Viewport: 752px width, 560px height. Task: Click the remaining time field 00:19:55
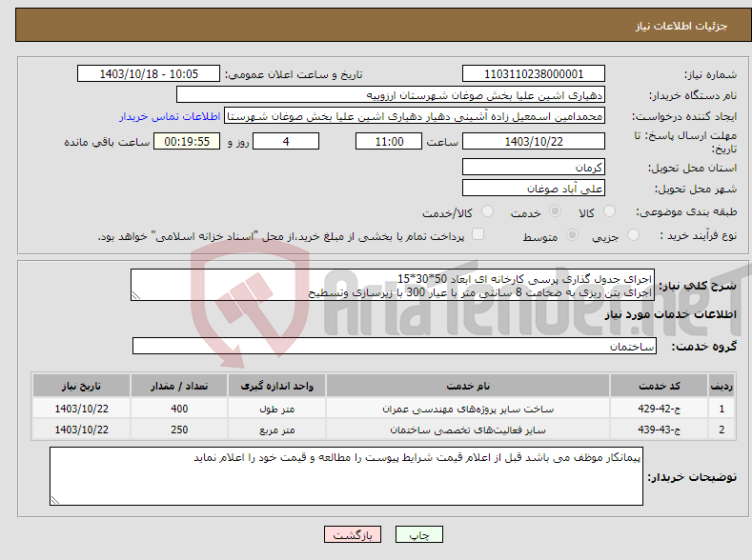coord(187,141)
